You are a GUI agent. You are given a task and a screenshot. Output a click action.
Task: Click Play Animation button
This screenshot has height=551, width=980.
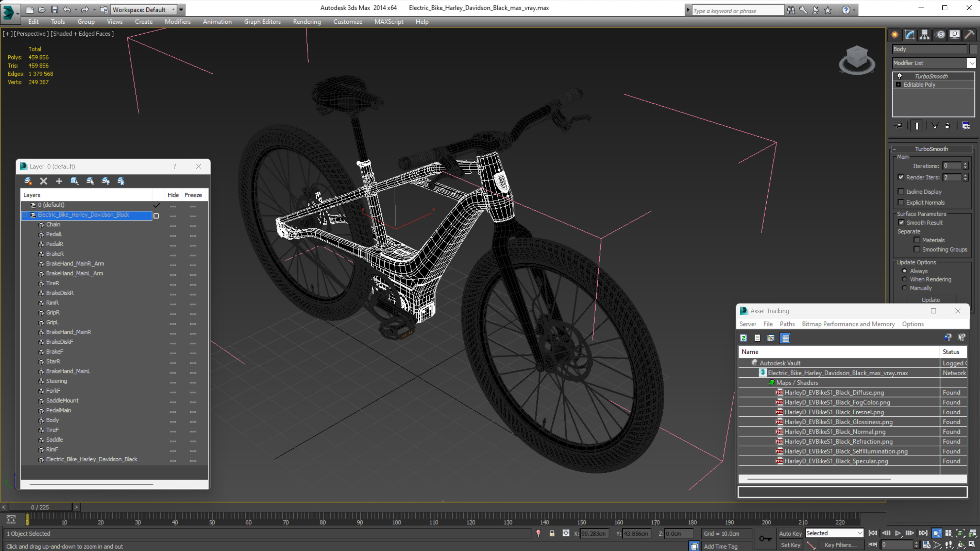tap(898, 533)
